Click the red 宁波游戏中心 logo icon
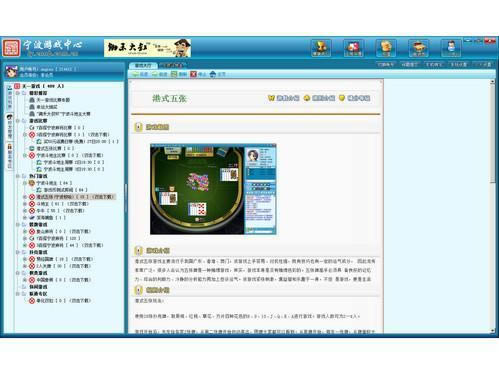This screenshot has width=499, height=375. [x=11, y=48]
